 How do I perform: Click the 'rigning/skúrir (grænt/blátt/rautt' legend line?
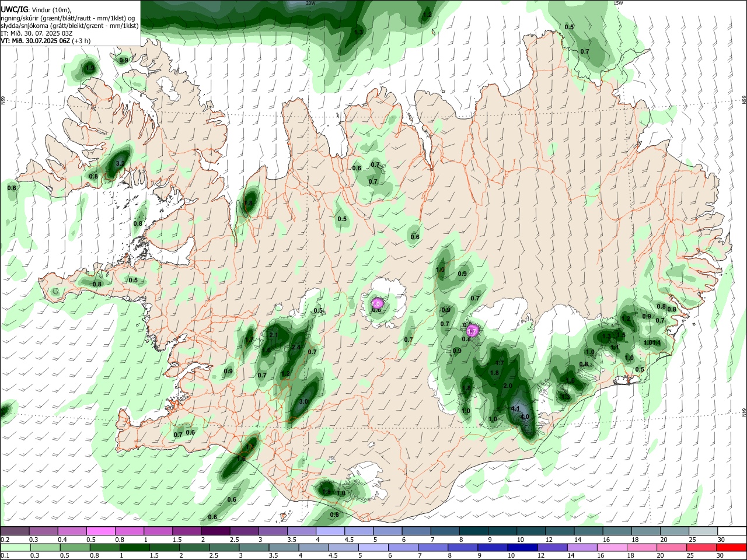[x=68, y=17]
